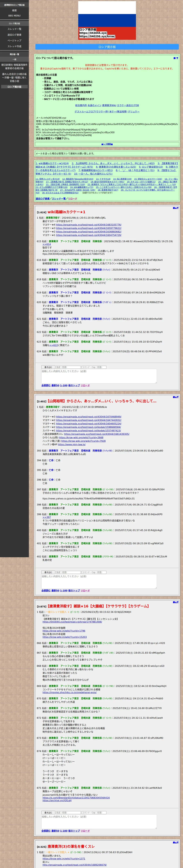
Task: Open 検索 in the sidebar
Action: tap(14, 10)
